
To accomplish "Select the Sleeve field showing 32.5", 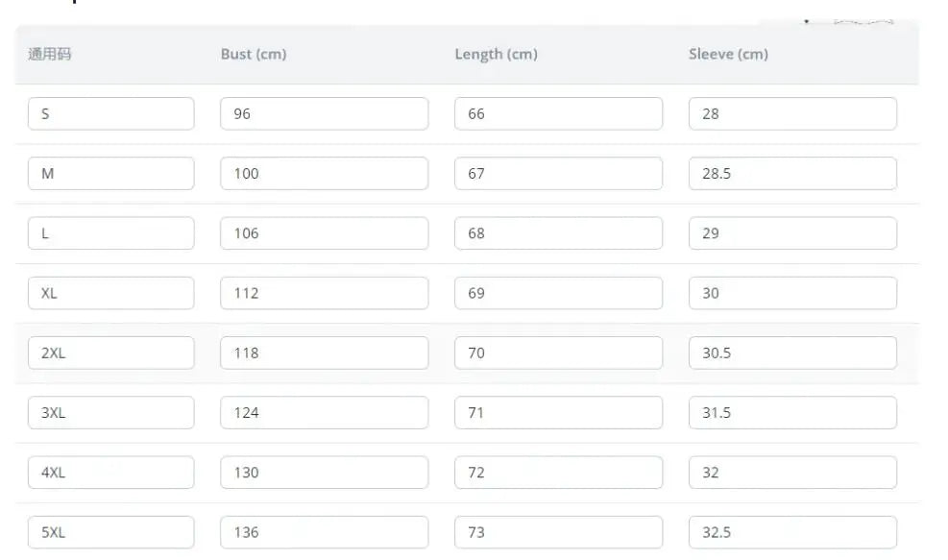I will click(x=792, y=532).
